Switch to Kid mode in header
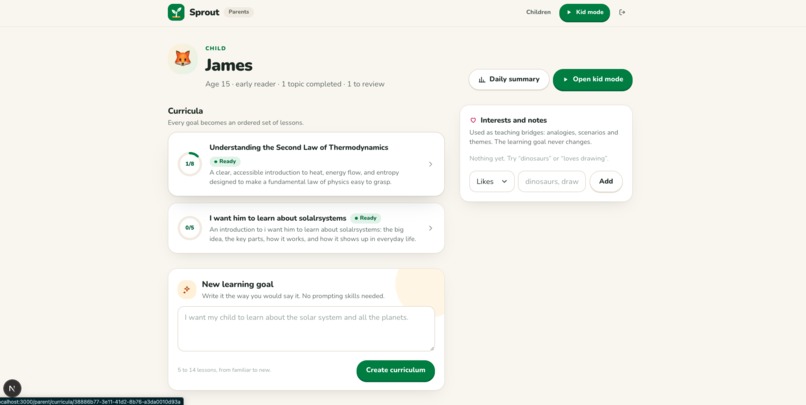The width and height of the screenshot is (806, 405). 584,12
